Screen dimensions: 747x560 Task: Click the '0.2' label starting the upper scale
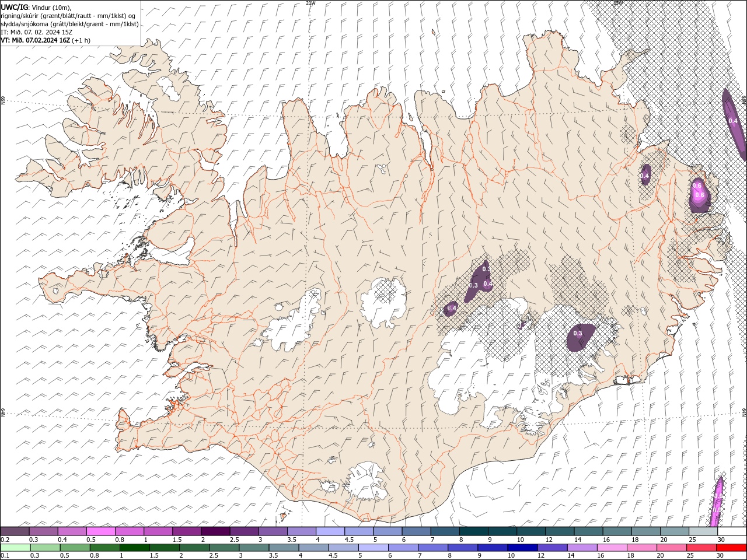click(4, 540)
